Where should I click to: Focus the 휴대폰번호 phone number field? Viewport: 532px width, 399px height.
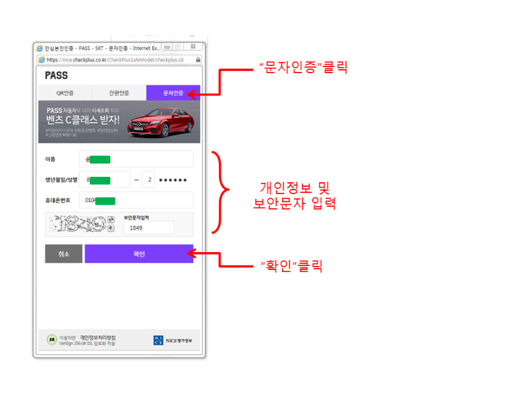tap(136, 200)
